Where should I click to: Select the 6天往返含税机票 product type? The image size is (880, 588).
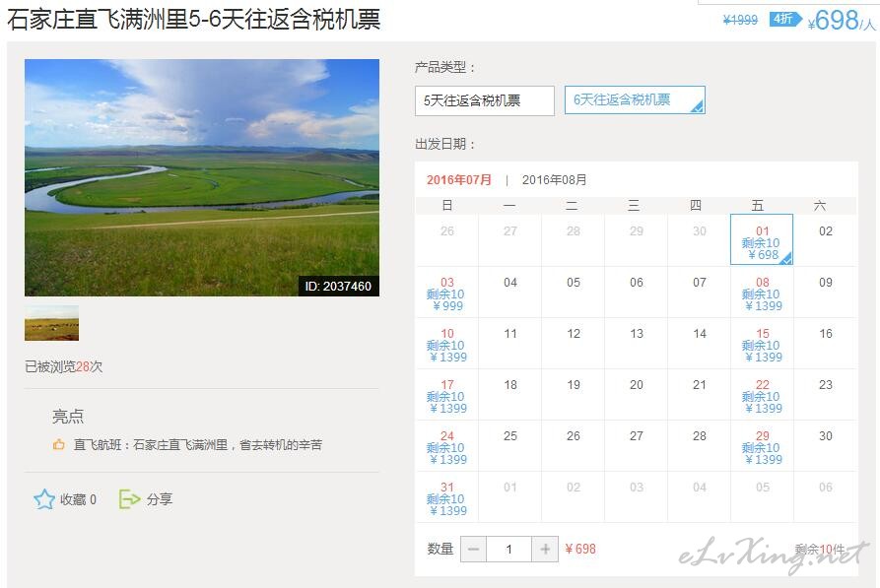(x=635, y=99)
